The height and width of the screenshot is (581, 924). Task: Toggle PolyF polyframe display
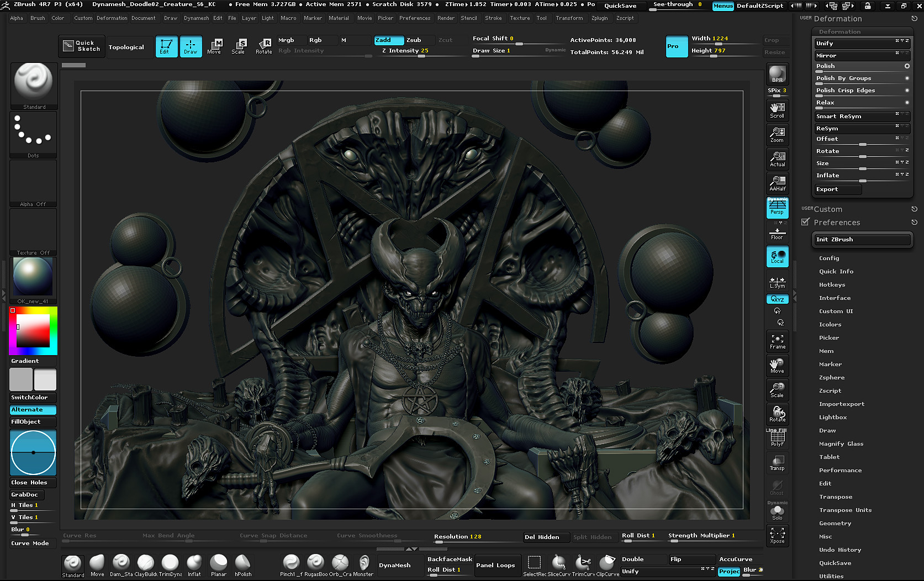point(777,439)
